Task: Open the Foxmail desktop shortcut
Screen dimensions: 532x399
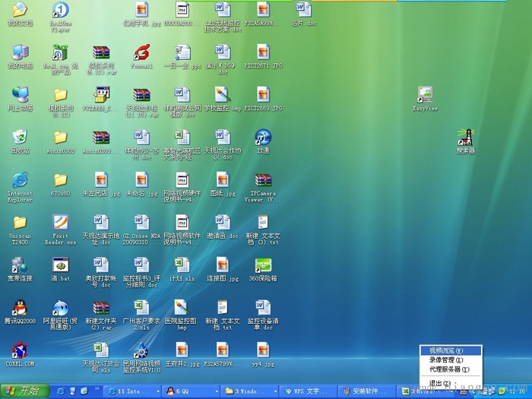Action: click(141, 53)
